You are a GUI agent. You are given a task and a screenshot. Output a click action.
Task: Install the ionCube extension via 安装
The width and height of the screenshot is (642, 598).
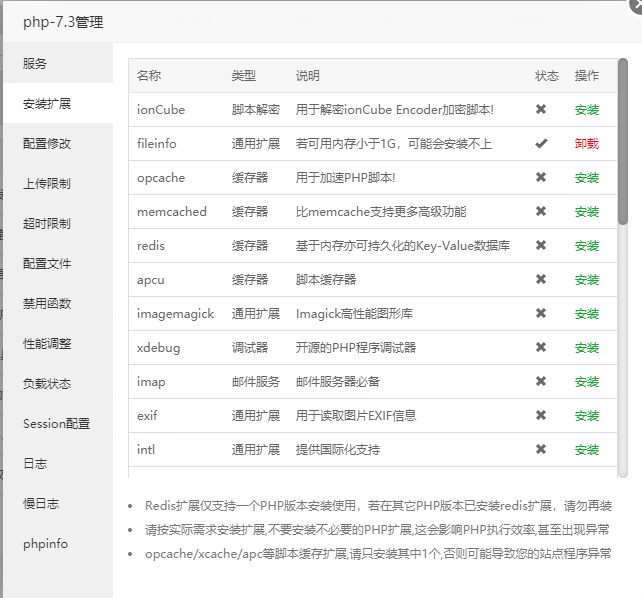coord(587,110)
